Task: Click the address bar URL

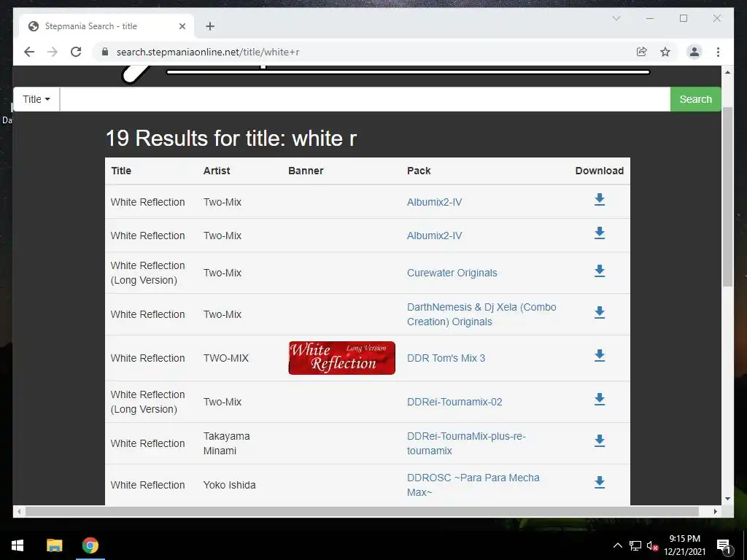Action: [x=208, y=52]
